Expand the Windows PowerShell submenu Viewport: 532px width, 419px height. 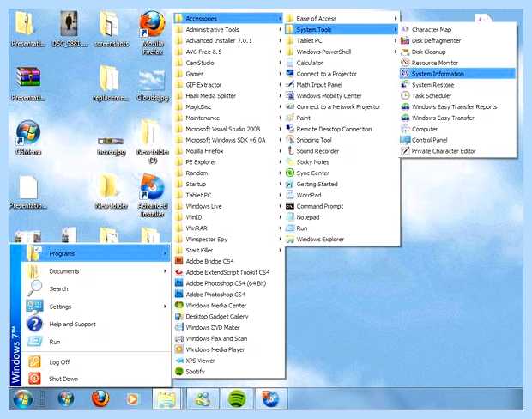coord(342,52)
